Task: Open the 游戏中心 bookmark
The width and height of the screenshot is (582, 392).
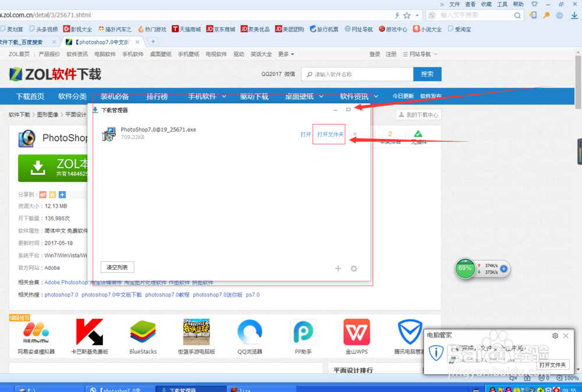Action: click(393, 29)
